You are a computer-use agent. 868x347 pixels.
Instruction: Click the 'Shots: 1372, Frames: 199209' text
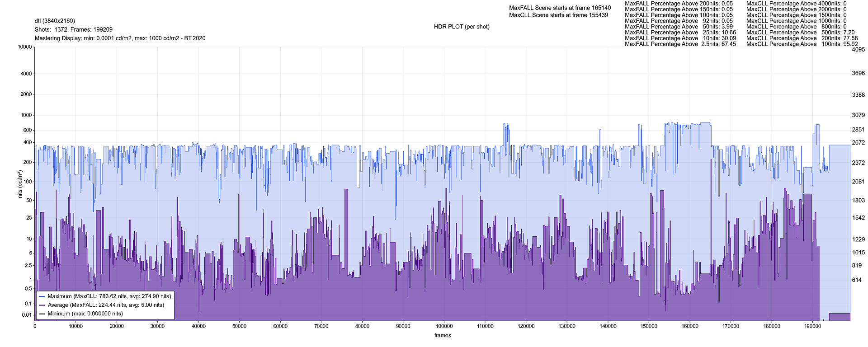coord(74,29)
